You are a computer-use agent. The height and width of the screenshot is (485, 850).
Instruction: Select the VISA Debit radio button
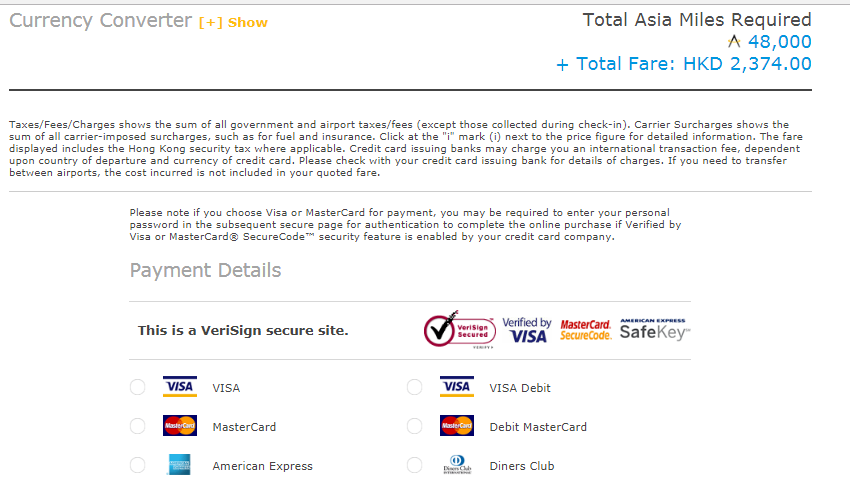pyautogui.click(x=415, y=387)
